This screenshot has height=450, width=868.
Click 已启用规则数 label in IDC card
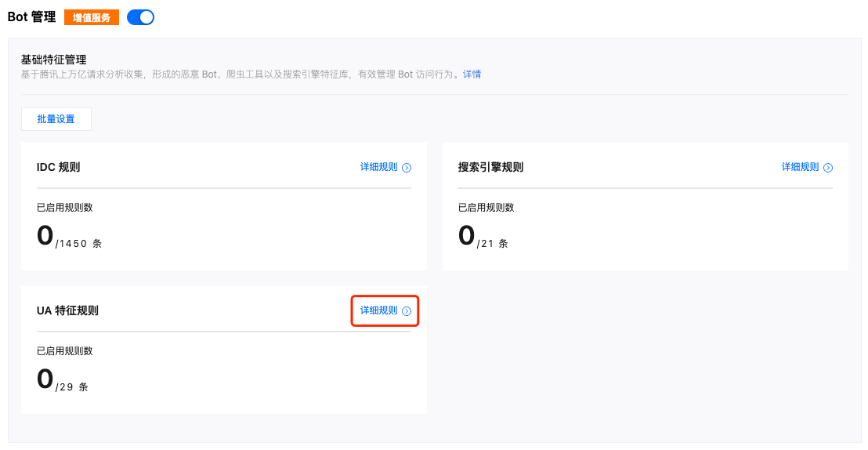coord(65,208)
